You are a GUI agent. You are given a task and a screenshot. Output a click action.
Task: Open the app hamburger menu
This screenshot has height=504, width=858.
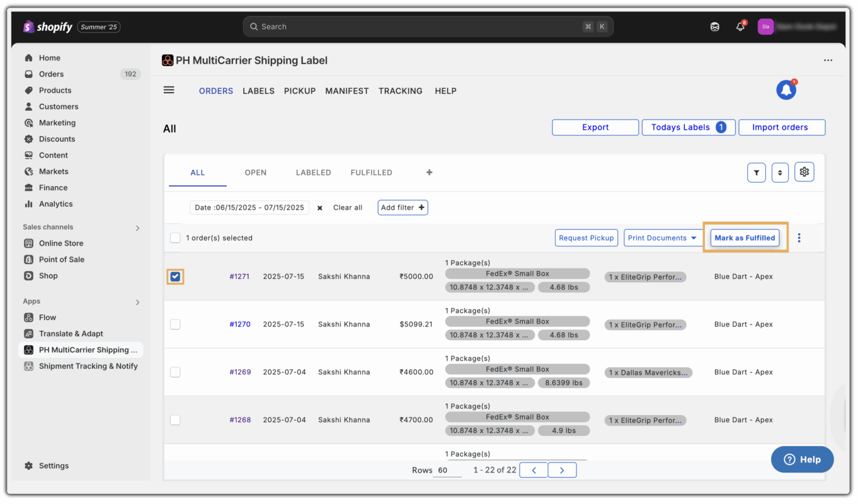pyautogui.click(x=169, y=90)
